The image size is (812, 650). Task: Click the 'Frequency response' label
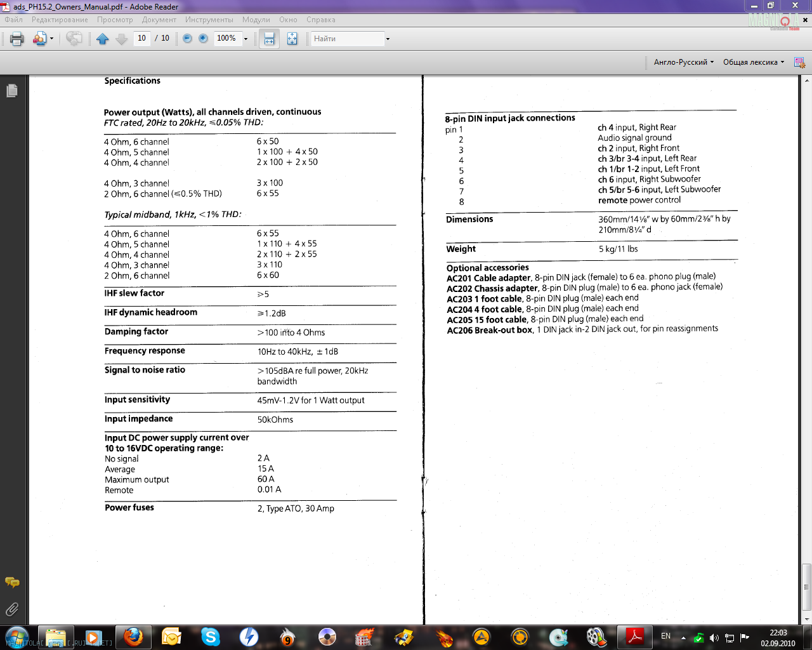(x=145, y=350)
